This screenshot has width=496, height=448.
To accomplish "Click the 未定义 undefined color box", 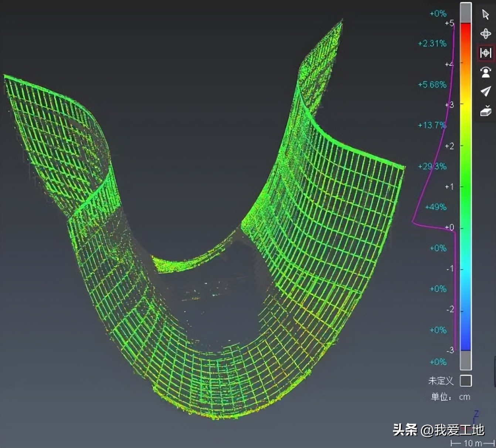I will coord(466,380).
